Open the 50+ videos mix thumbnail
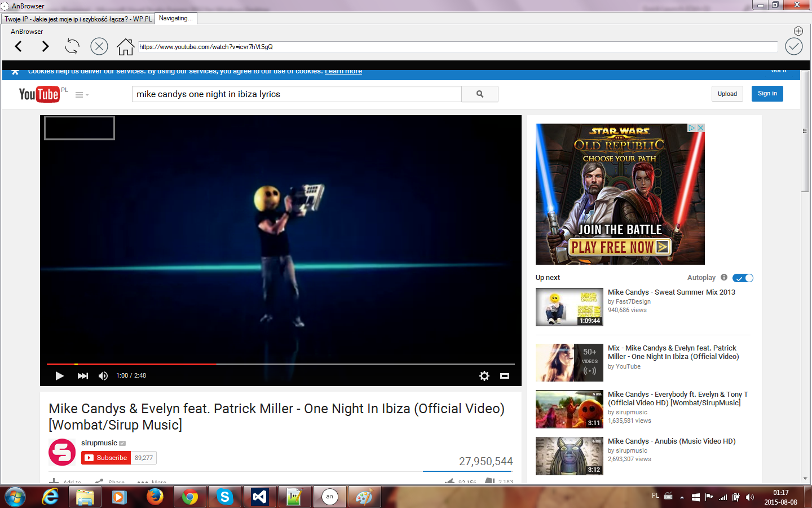 click(570, 362)
